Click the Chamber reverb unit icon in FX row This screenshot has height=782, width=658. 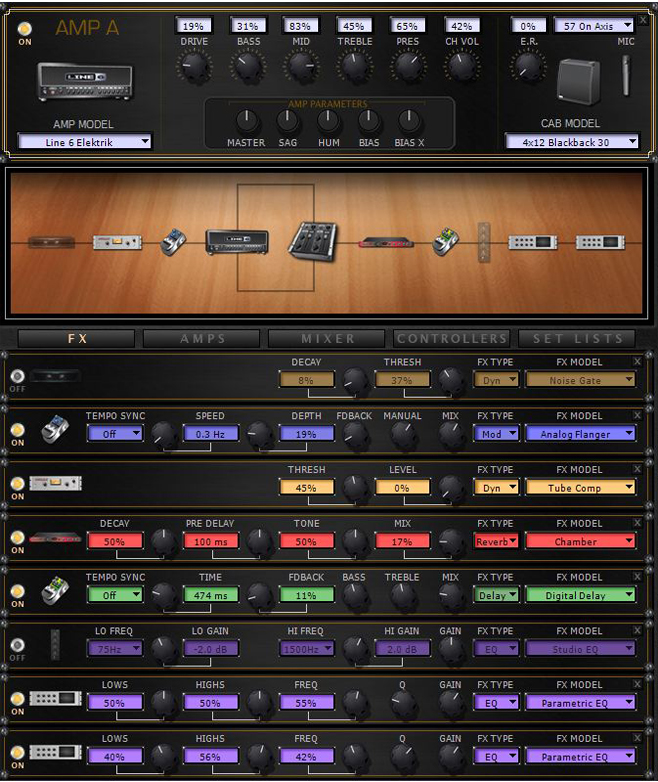point(55,538)
